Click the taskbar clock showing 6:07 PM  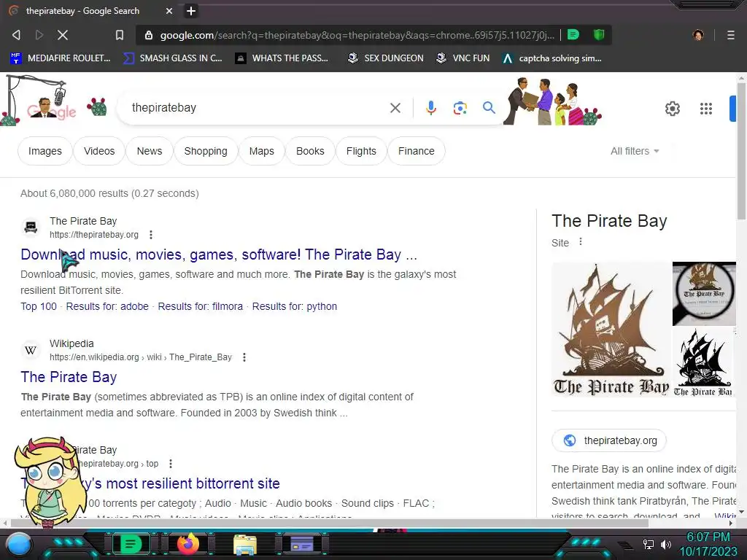coord(708,544)
